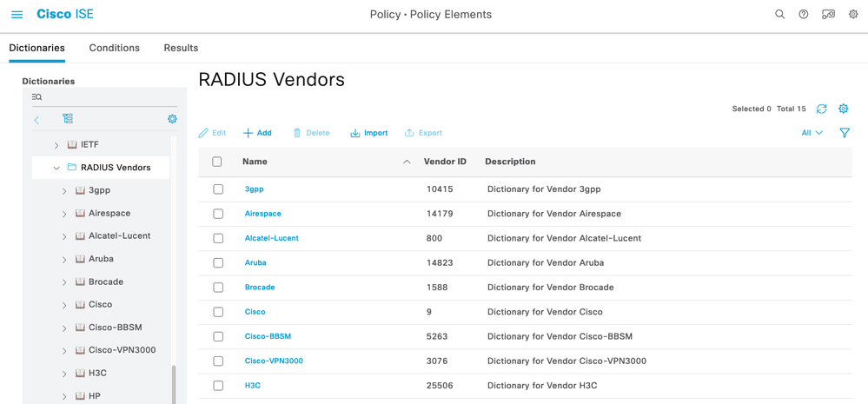Screen dimensions: 868x404
Task: Open the hamburger navigation menu
Action: [17, 15]
